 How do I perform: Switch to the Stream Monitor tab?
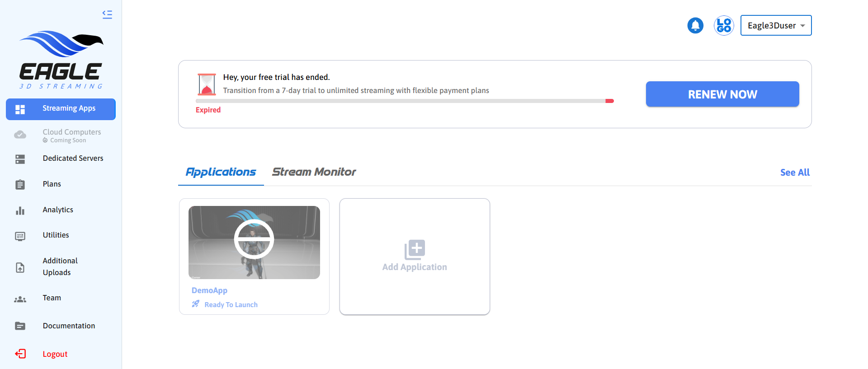coord(314,172)
